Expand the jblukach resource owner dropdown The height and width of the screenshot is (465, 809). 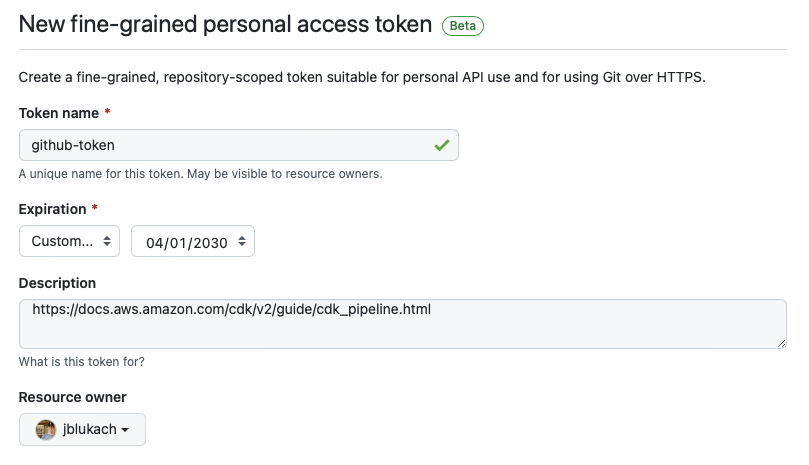tap(82, 430)
